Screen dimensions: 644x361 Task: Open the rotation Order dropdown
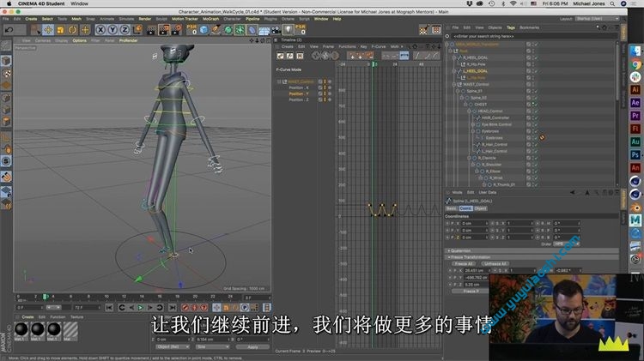567,244
